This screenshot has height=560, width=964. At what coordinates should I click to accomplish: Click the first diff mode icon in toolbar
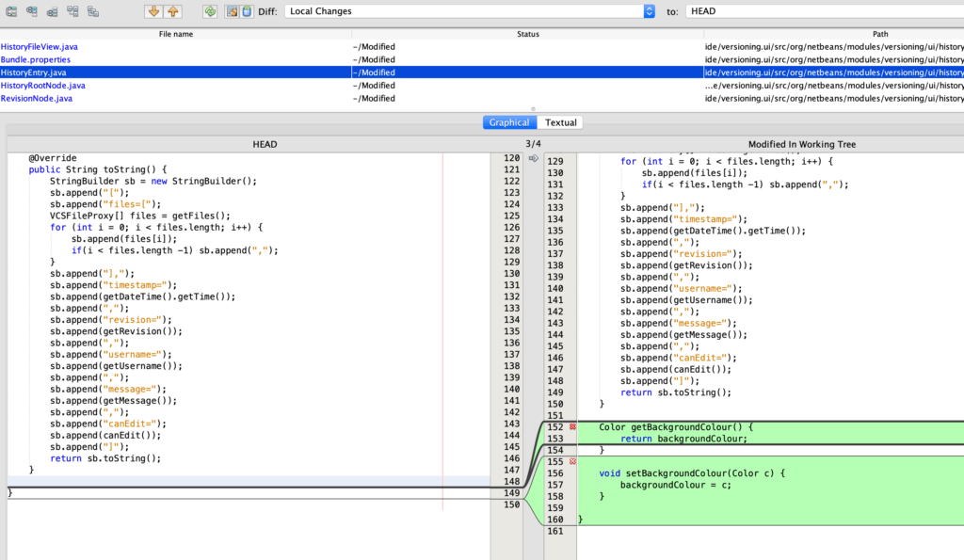click(11, 11)
